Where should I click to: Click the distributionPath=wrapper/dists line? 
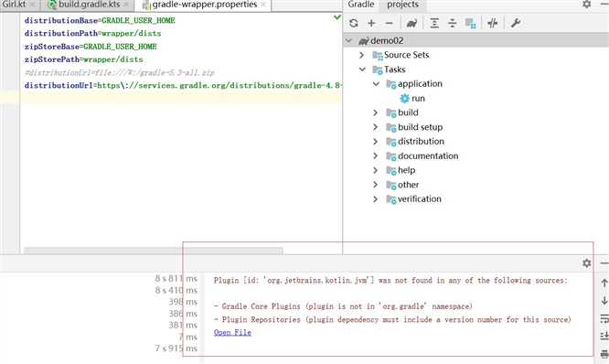[92, 34]
